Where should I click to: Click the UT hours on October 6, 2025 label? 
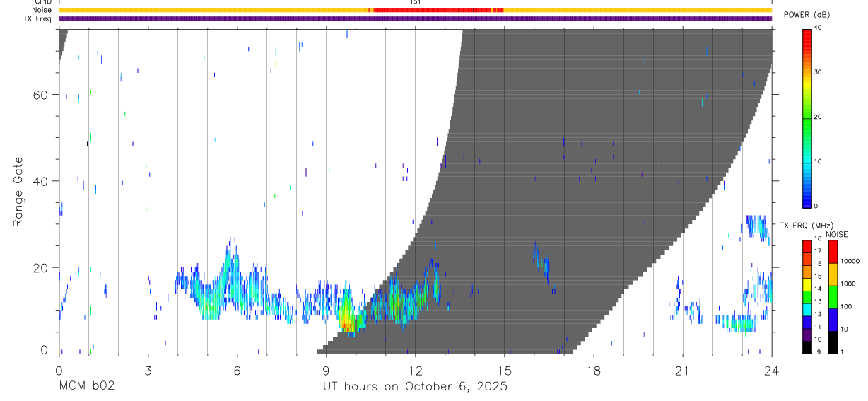click(x=415, y=387)
